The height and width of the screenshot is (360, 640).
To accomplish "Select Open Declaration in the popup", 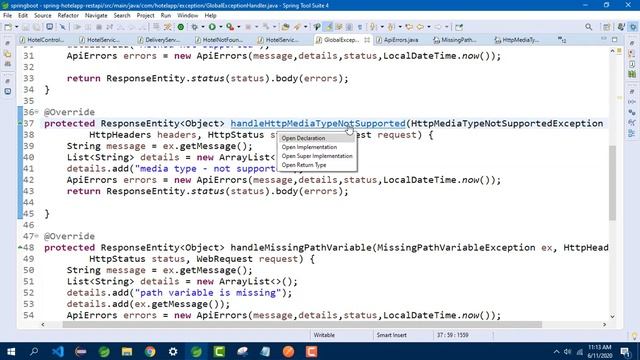I will [303, 138].
